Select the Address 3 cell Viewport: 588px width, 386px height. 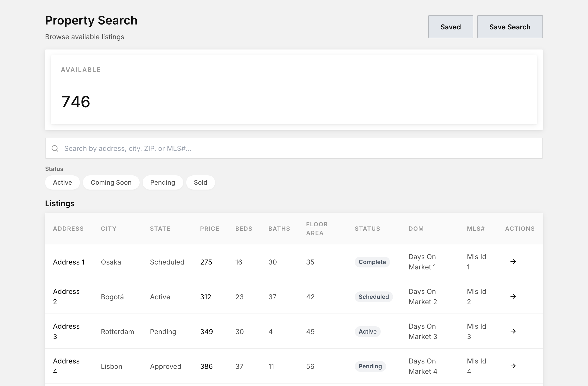point(66,331)
